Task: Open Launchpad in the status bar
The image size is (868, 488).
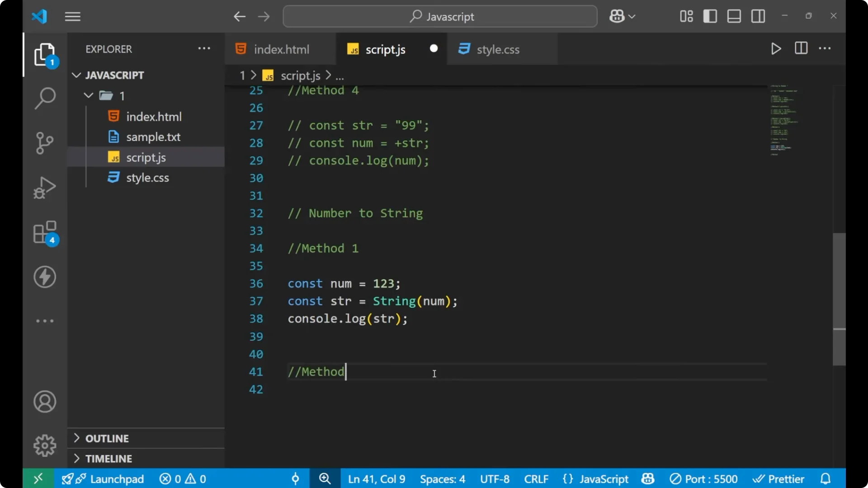Action: 103,479
